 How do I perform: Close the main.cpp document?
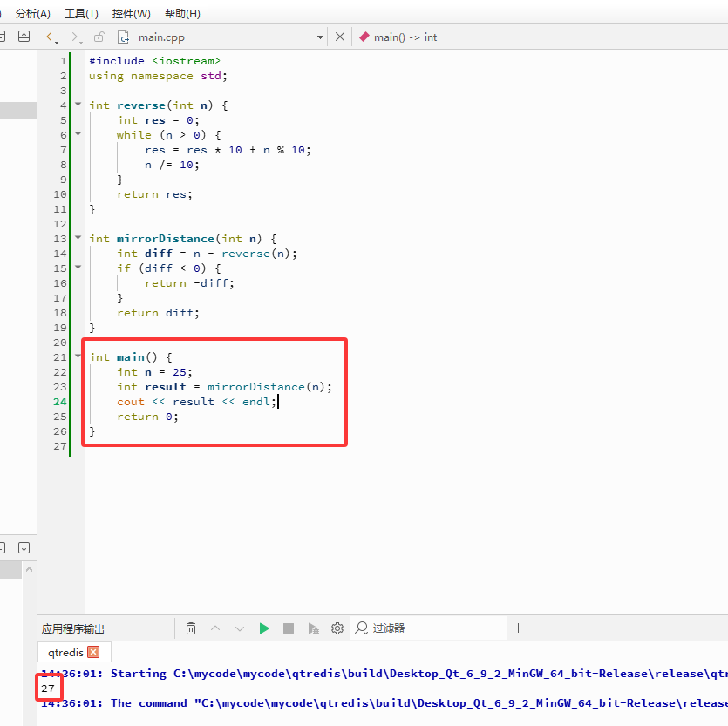click(340, 37)
